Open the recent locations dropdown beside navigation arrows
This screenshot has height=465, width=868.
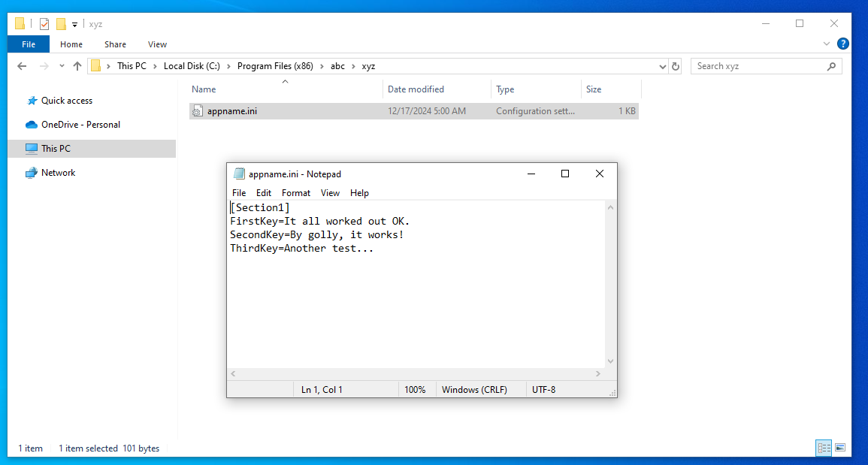[x=62, y=66]
